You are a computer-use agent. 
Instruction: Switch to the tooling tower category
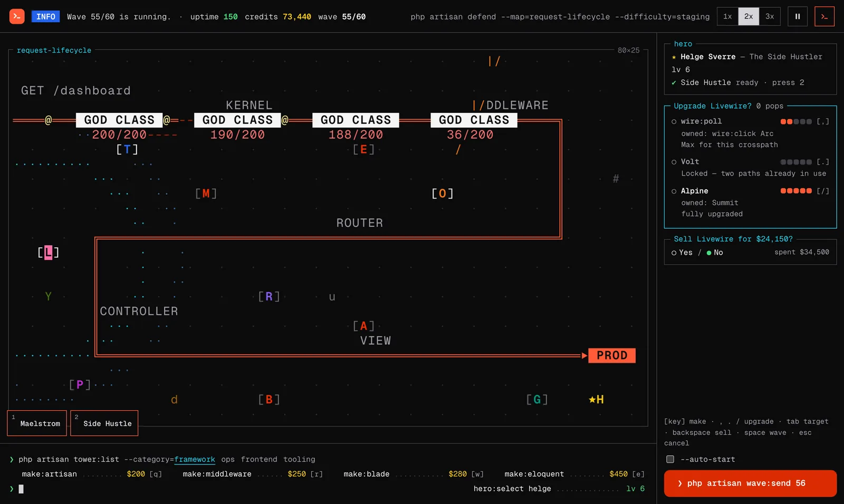pos(299,460)
